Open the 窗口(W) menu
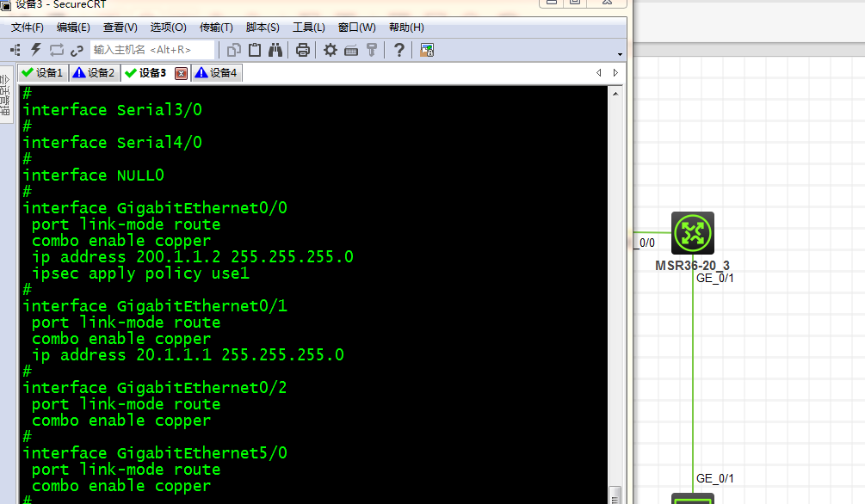The width and height of the screenshot is (865, 504). click(356, 28)
